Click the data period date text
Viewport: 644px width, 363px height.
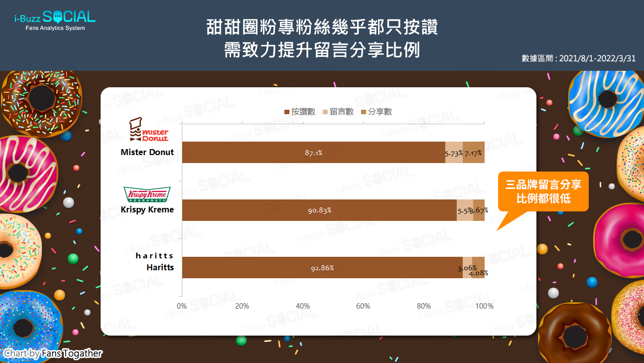pyautogui.click(x=578, y=58)
